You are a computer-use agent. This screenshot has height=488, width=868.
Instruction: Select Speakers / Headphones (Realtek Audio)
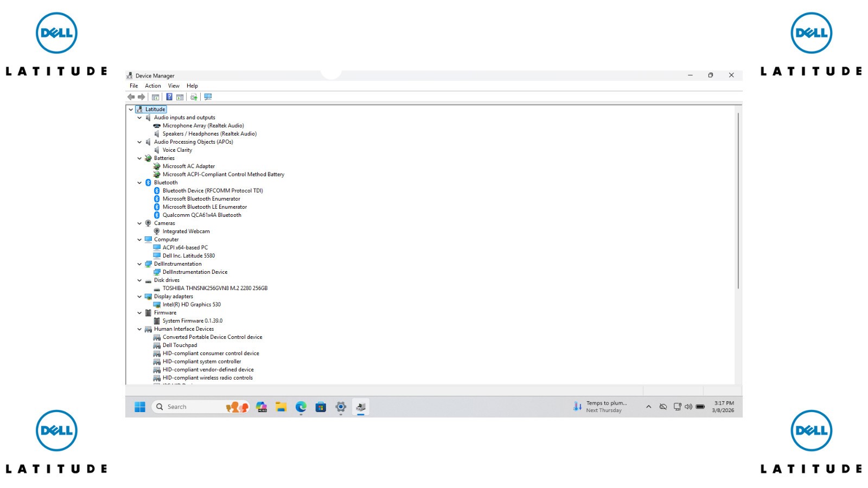209,134
